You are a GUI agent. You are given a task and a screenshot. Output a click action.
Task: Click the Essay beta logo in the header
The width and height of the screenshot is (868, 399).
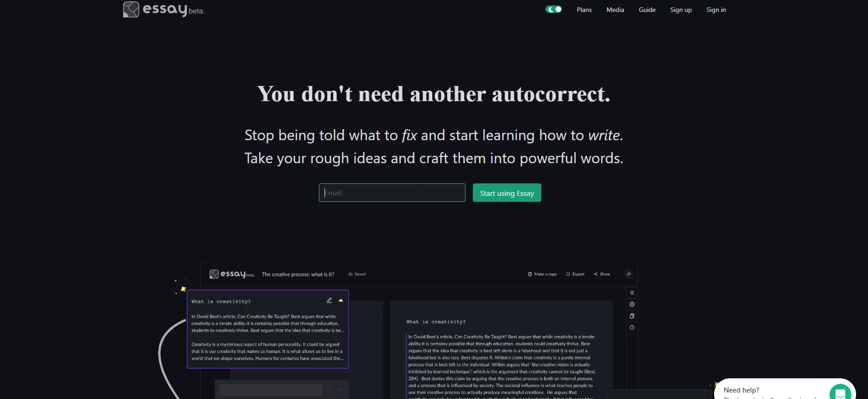(164, 10)
